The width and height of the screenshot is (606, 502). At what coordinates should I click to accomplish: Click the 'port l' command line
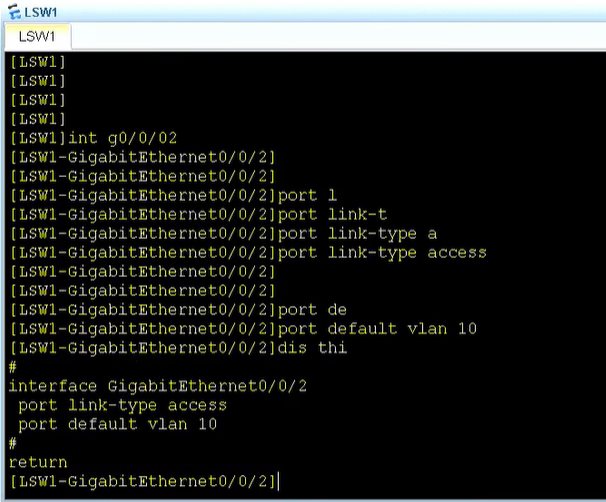click(x=173, y=195)
